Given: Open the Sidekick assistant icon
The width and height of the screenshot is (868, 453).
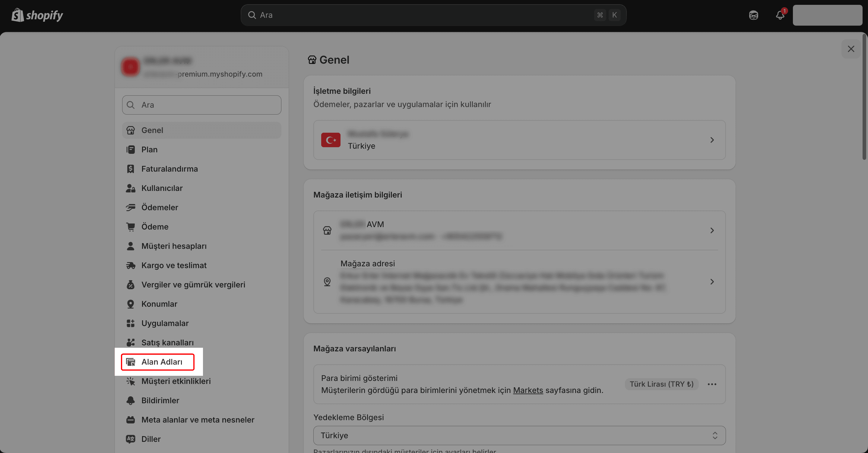Looking at the screenshot, I should pyautogui.click(x=753, y=15).
